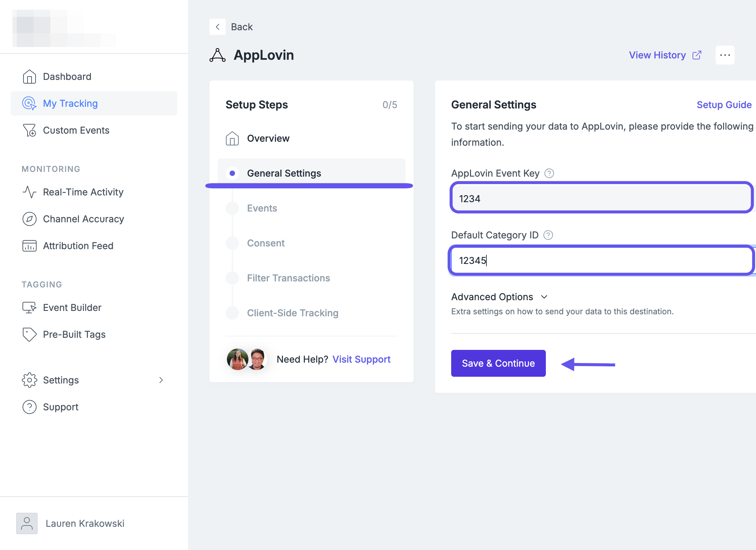The image size is (756, 550).
Task: Select the Filter Transactions setup step
Action: 312,278
